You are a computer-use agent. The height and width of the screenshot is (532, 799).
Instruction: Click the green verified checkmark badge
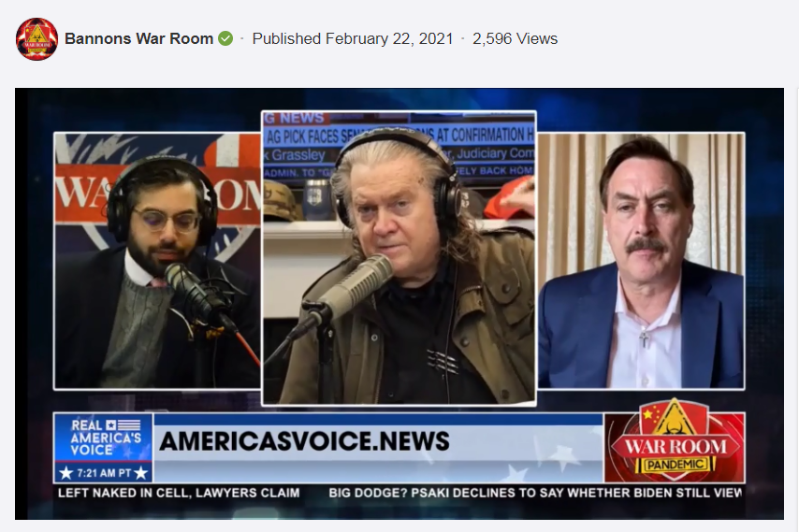(x=225, y=38)
